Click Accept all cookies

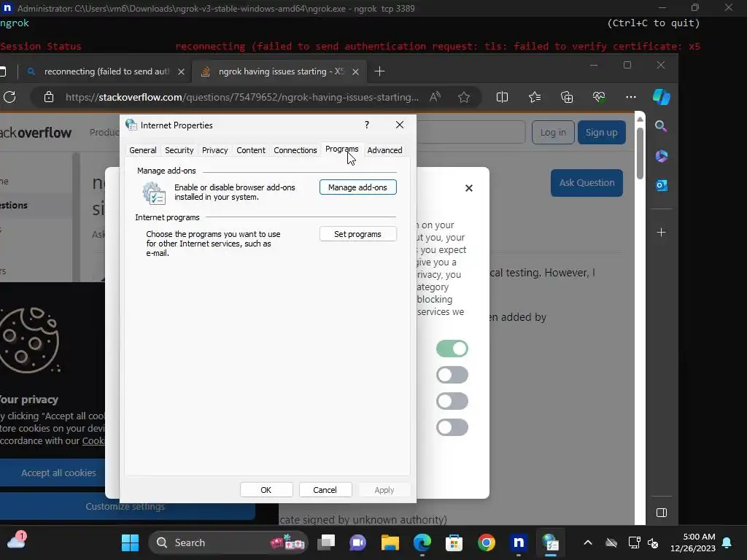[x=58, y=472]
